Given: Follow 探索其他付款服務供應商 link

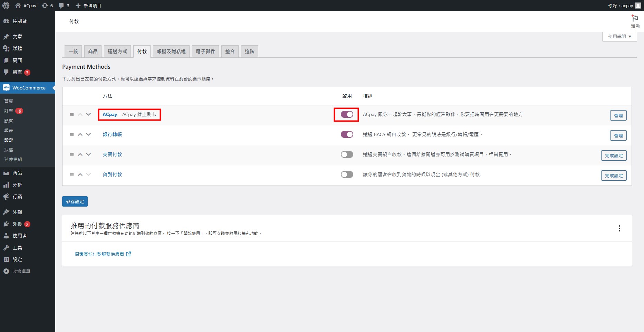Looking at the screenshot, I should point(99,254).
